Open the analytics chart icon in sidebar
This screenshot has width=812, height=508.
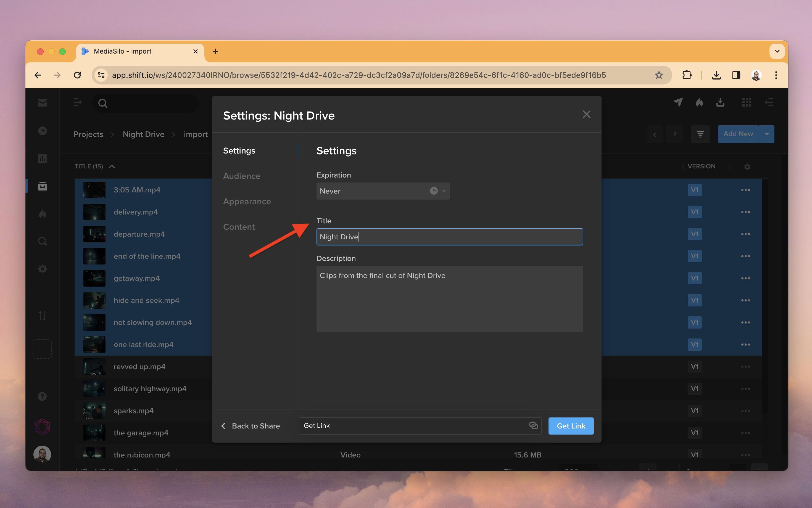pos(42,158)
